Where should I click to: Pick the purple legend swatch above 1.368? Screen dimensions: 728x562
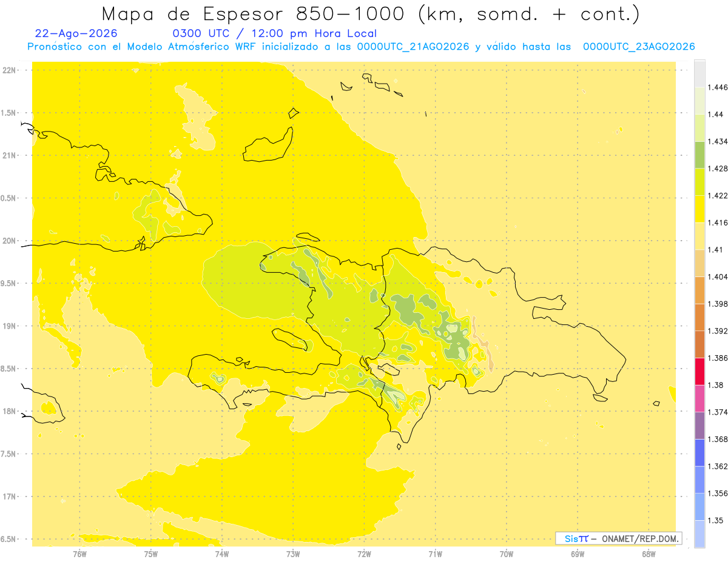699,425
